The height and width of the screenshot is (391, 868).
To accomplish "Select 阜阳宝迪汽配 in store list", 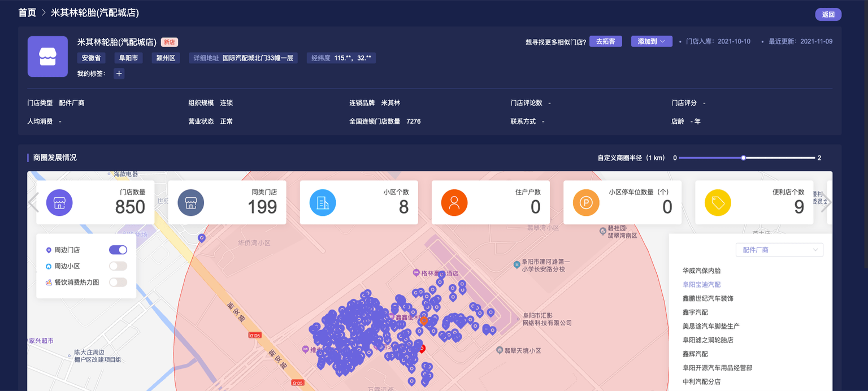I will click(701, 285).
